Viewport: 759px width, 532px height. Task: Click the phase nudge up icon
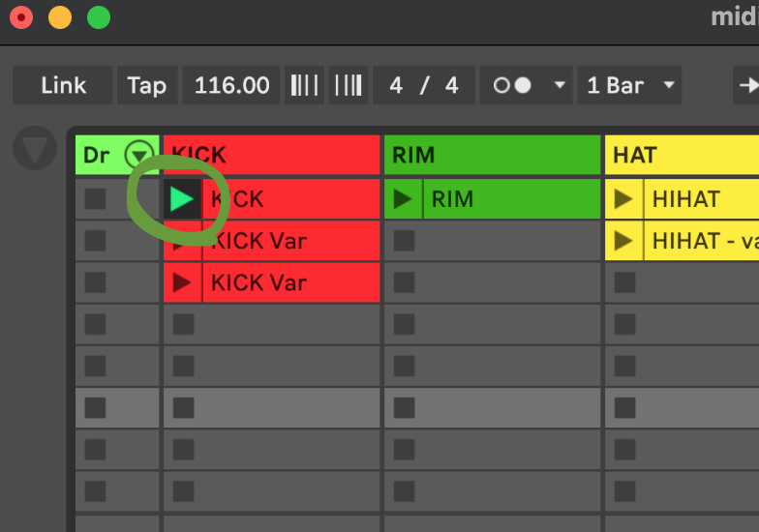tap(348, 85)
